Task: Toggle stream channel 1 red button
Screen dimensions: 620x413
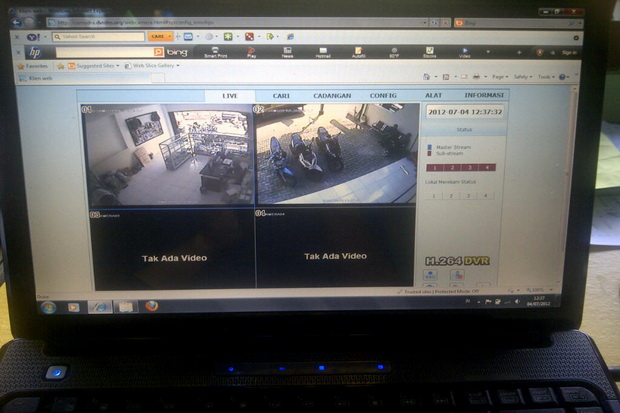Action: [435, 168]
